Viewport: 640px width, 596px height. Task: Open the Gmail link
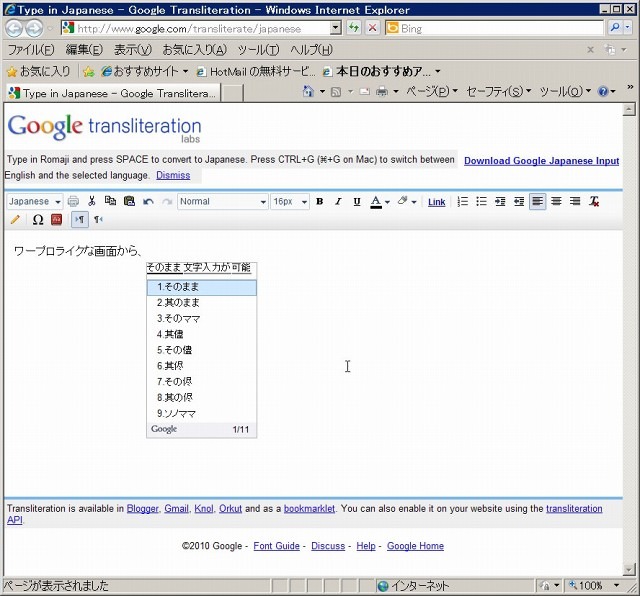pos(176,509)
